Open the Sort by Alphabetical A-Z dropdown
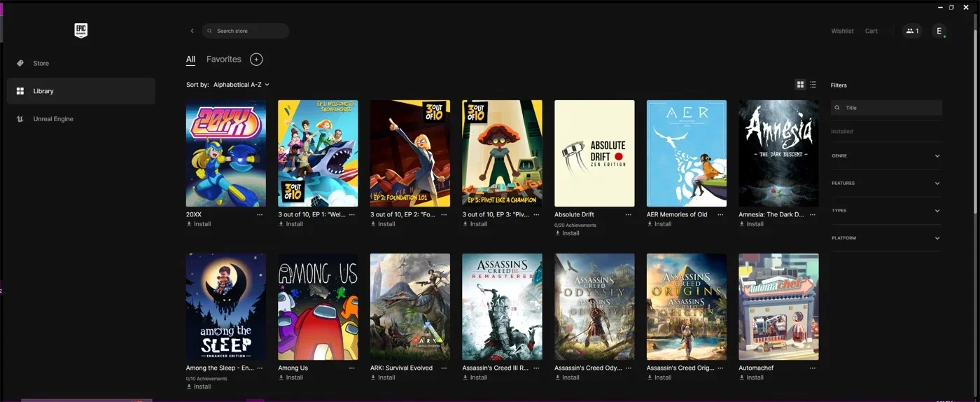Screen dimensions: 980x402 (x=241, y=85)
